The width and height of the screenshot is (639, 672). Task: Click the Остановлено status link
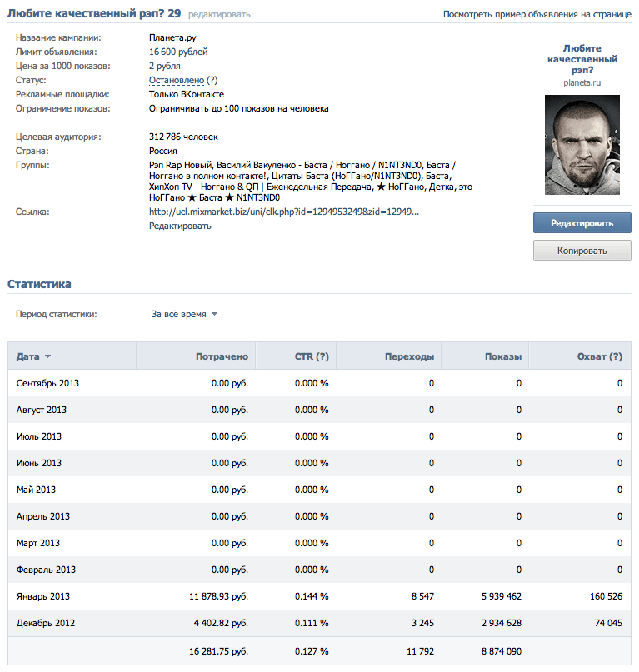point(177,80)
